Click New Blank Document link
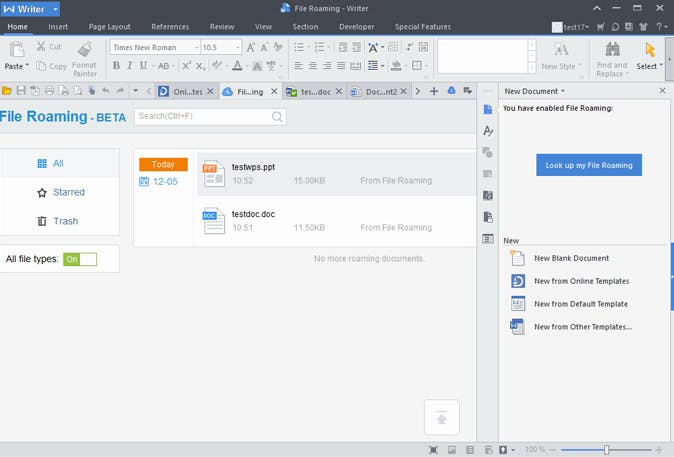The height and width of the screenshot is (457, 674). [571, 258]
